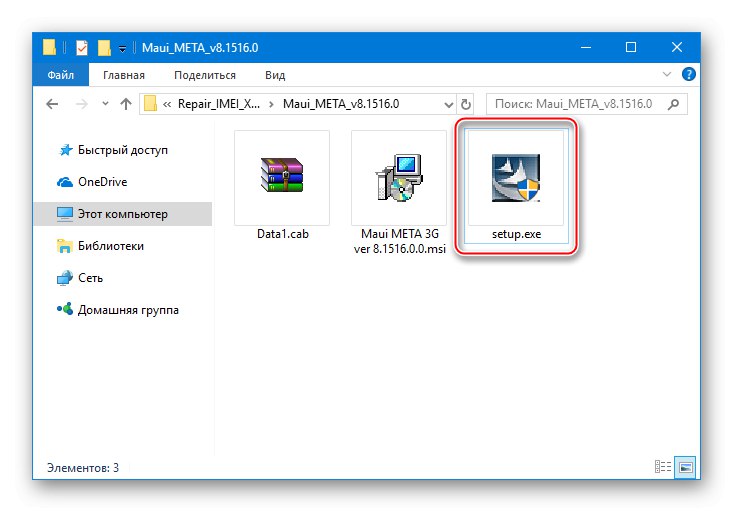733x512 pixels.
Task: Maximize the Explorer window
Action: click(x=631, y=47)
